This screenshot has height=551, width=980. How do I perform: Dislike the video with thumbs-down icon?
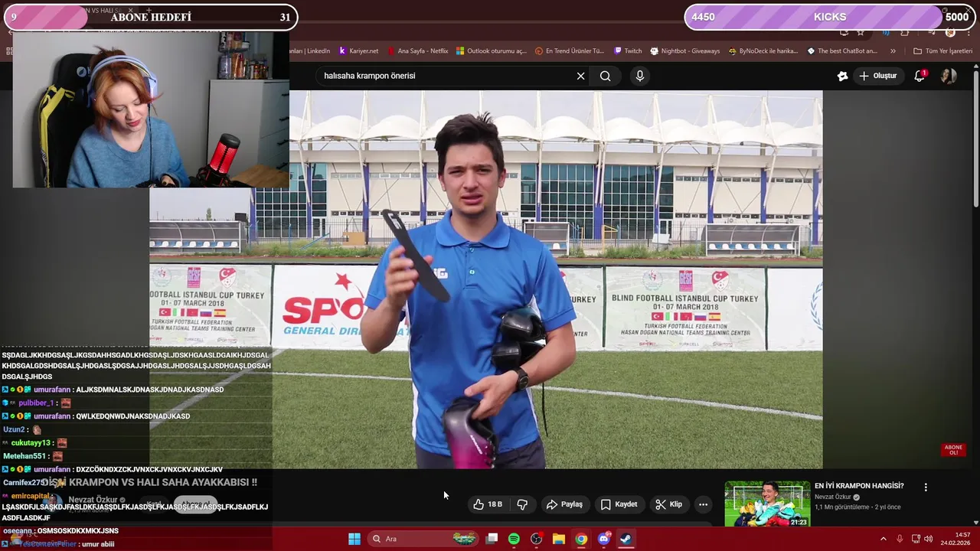[x=522, y=504]
